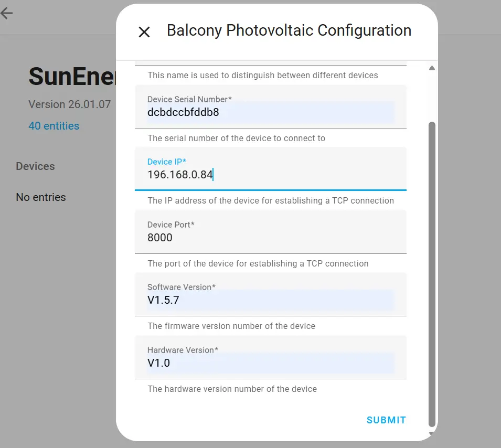The height and width of the screenshot is (448, 501).
Task: Click the dialog's vertical scrollbar thumb
Action: coord(432,273)
